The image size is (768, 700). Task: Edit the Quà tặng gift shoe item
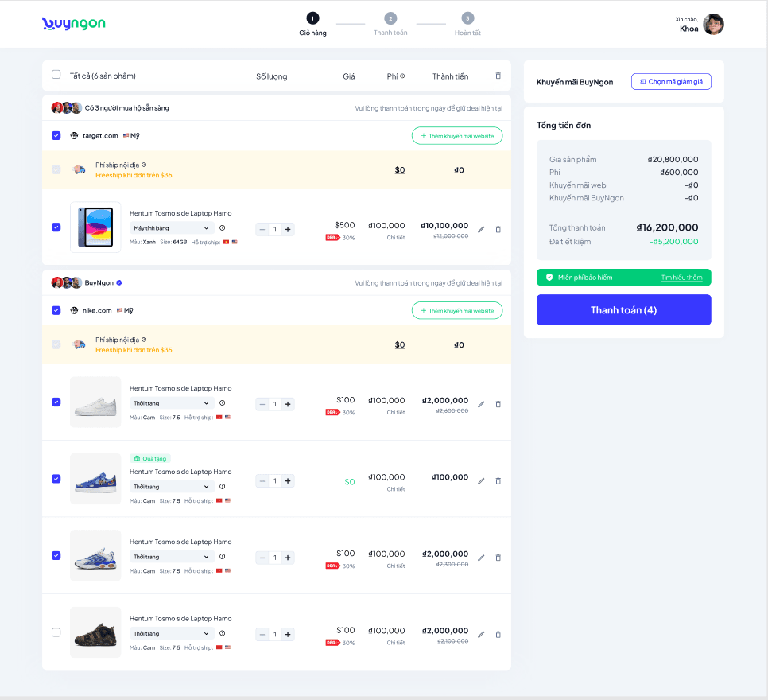click(x=481, y=481)
